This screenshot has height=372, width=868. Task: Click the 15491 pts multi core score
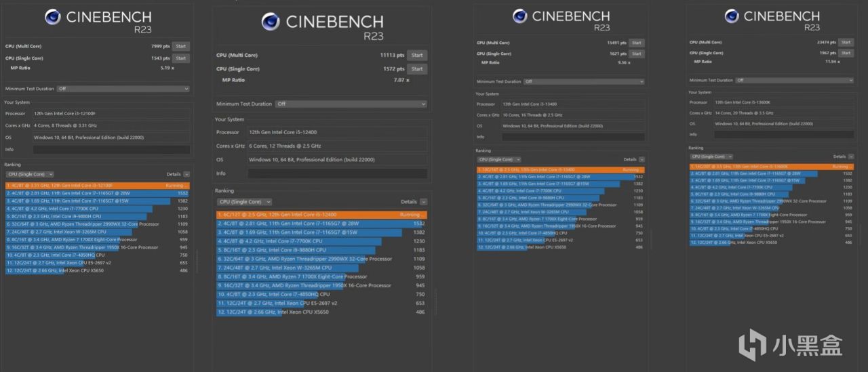click(616, 43)
